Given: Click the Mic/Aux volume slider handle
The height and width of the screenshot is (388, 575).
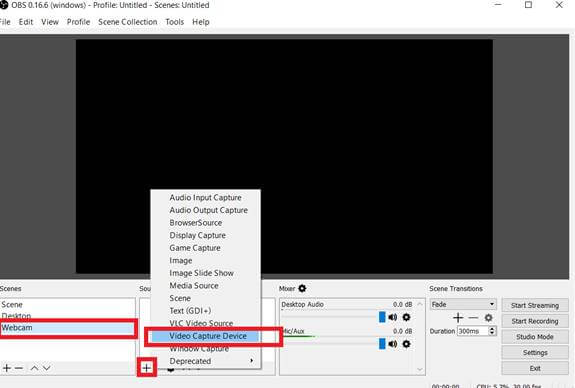Looking at the screenshot, I should 382,344.
